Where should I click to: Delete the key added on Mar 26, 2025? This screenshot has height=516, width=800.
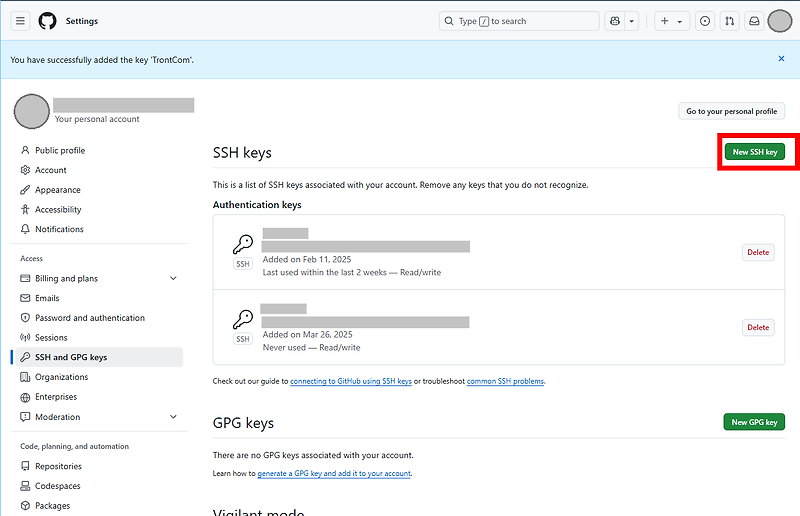[758, 327]
